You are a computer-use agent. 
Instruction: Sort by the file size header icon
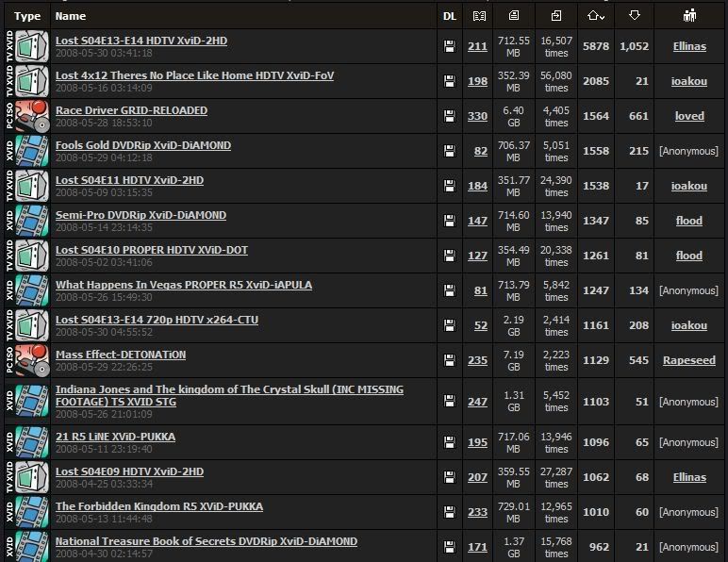coord(514,16)
